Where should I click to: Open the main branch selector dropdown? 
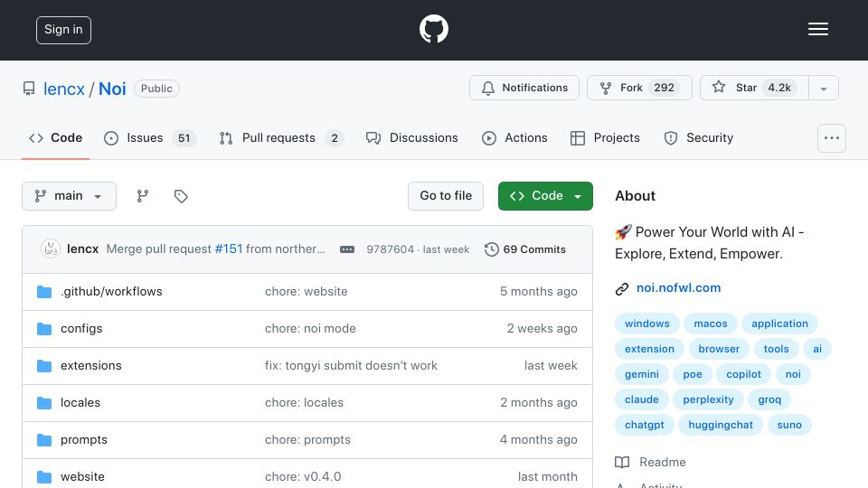pyautogui.click(x=70, y=196)
